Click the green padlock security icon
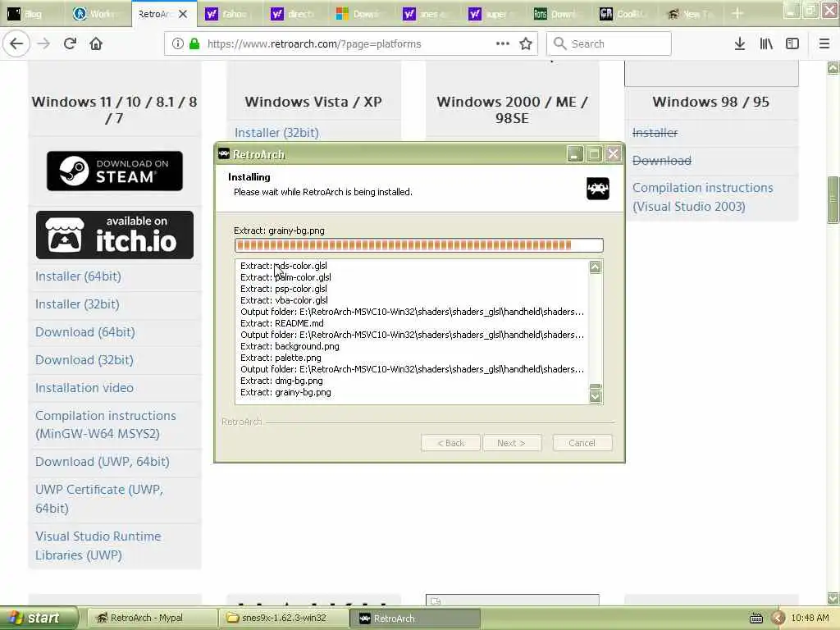The image size is (840, 630). [x=194, y=44]
